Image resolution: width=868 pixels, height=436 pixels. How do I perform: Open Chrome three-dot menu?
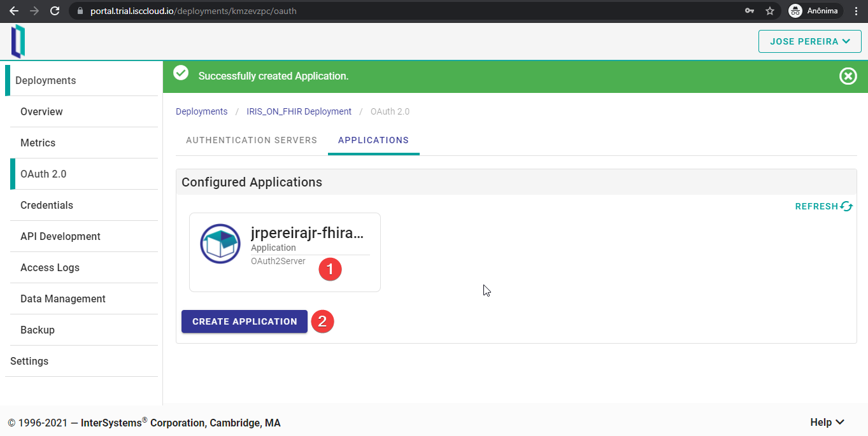[857, 11]
